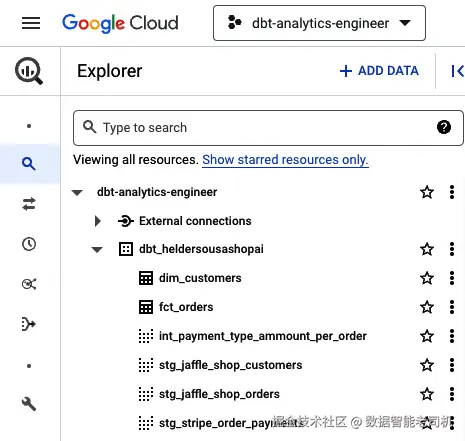Image resolution: width=465 pixels, height=441 pixels.
Task: Click the Type to search field
Action: pos(268,128)
